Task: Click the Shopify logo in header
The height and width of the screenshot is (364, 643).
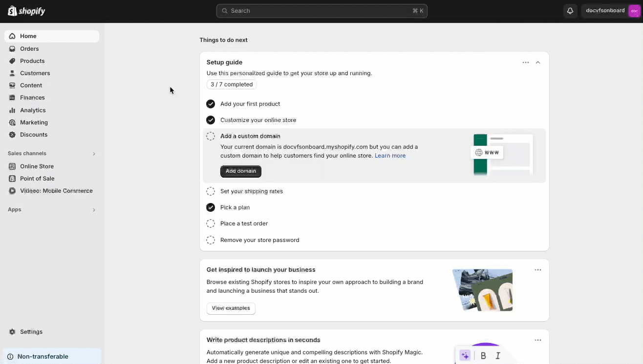Action: coord(26,11)
